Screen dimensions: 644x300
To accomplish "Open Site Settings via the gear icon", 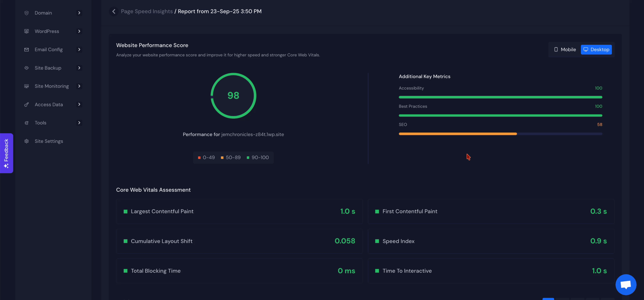I will click(x=27, y=141).
